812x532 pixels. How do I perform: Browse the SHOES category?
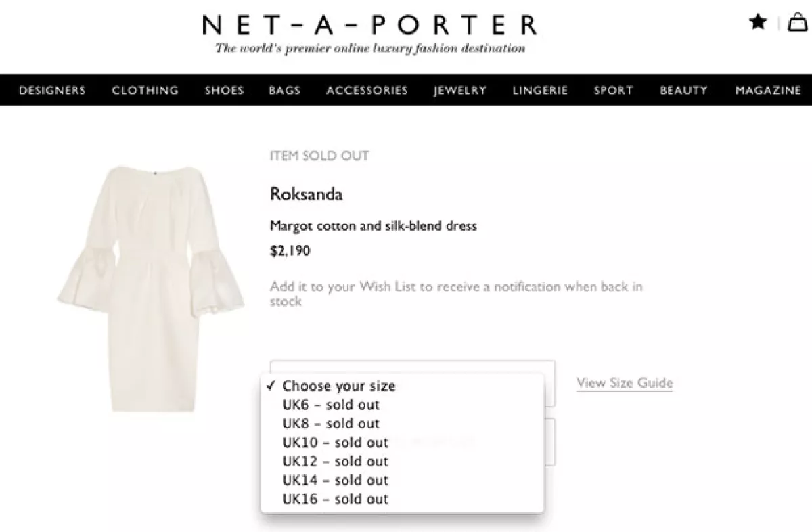point(223,90)
